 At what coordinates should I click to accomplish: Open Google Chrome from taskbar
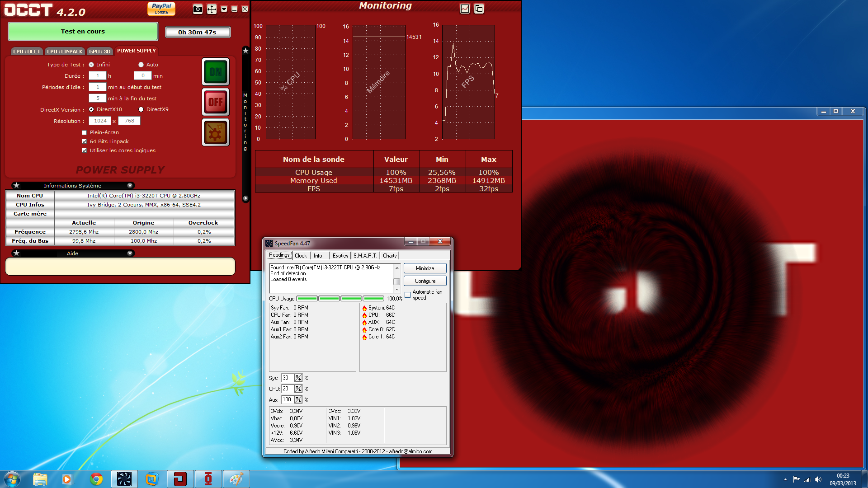pos(96,479)
